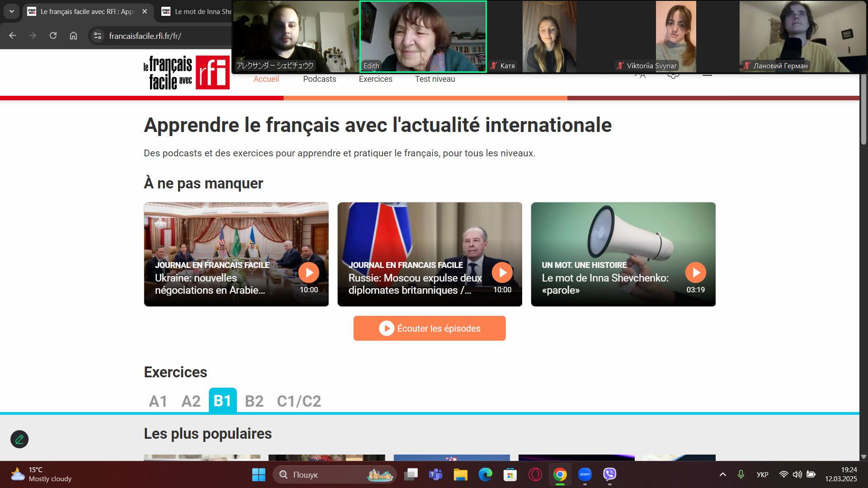Click the Écouter les épisodes button
This screenshot has width=868, height=488.
coord(429,328)
